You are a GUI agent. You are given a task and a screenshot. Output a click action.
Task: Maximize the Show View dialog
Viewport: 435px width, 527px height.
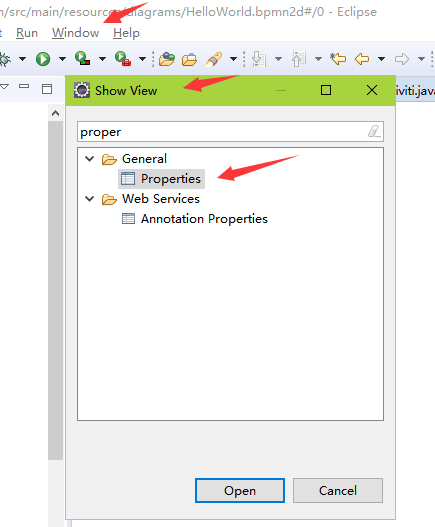click(x=326, y=90)
